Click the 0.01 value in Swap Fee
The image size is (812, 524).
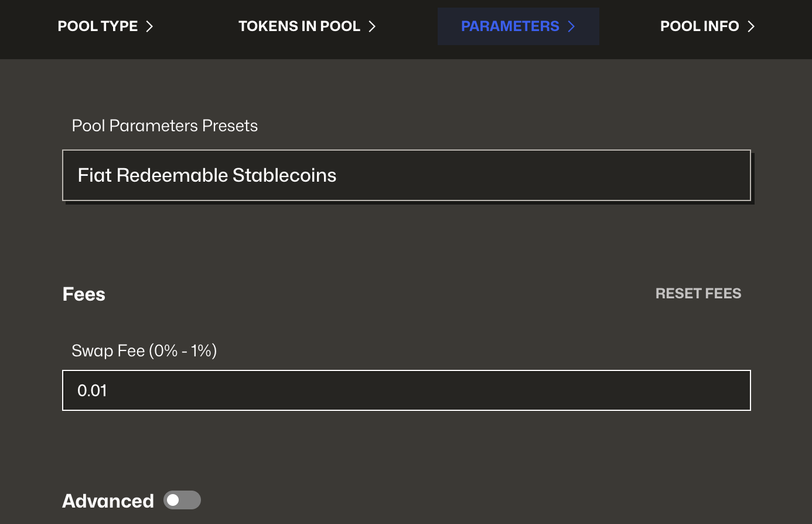pos(92,391)
